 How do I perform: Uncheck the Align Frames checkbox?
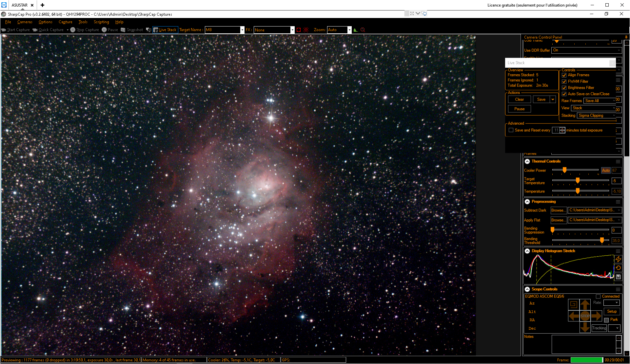pos(564,75)
